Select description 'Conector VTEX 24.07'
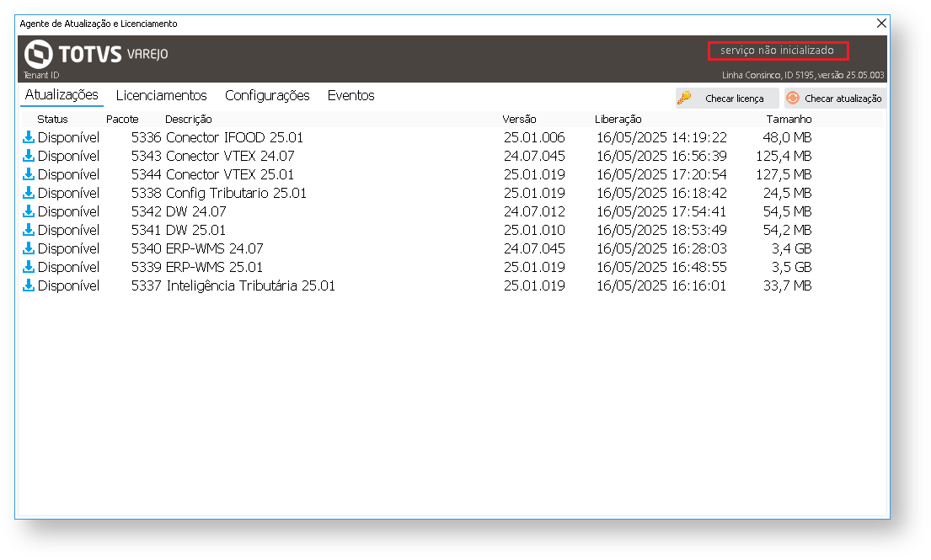The image size is (931, 560). 230,156
